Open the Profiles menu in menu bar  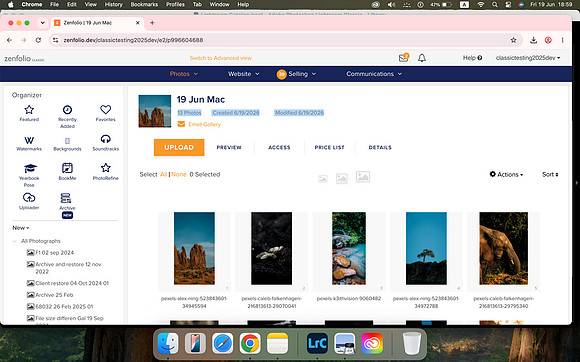175,4
